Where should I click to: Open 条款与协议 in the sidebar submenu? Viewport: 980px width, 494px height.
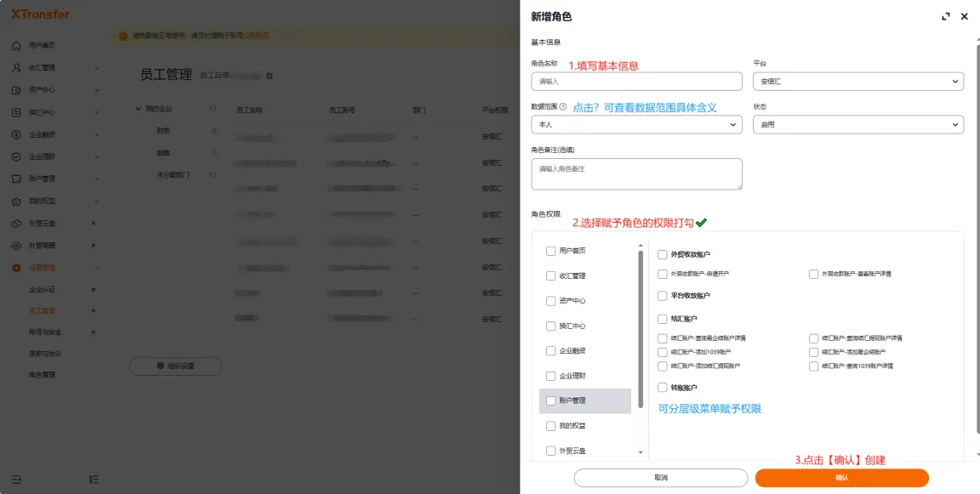(46, 354)
